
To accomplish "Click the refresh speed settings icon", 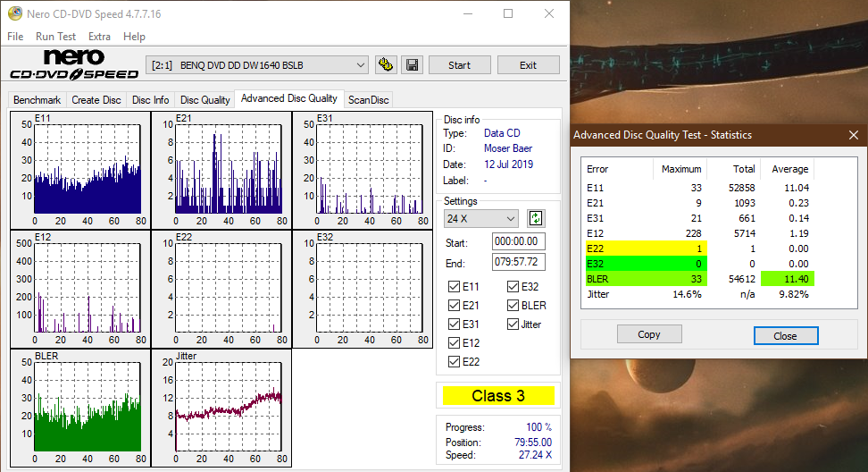I will pyautogui.click(x=535, y=218).
